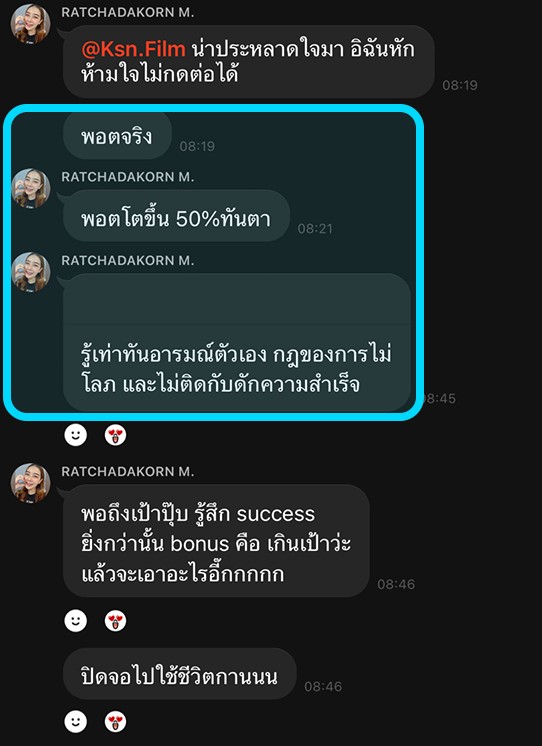The height and width of the screenshot is (746, 542).
Task: Tap the "ปิดจอไปใช้ชีวิตกานนน" message bubble
Action: click(x=180, y=674)
